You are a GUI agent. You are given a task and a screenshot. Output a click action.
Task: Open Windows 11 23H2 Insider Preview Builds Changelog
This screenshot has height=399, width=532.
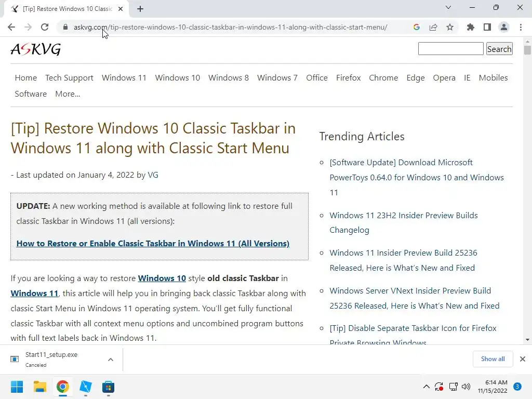click(404, 222)
